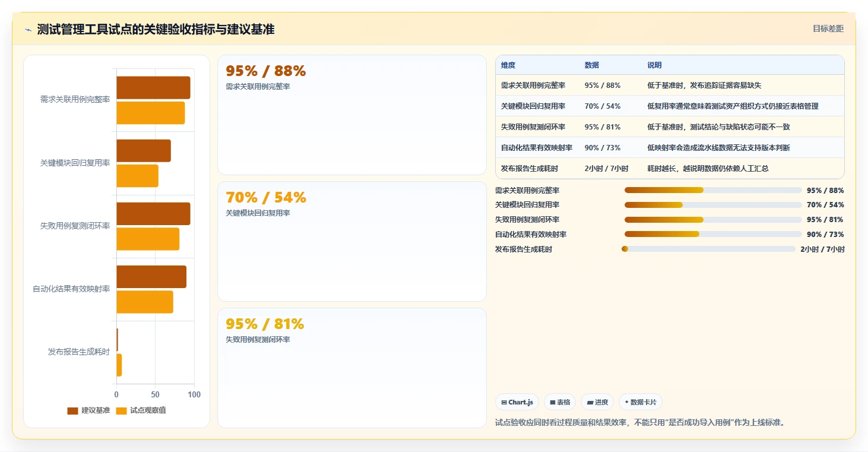The width and height of the screenshot is (868, 452).
Task: Click the 维度 column header
Action: (508, 65)
